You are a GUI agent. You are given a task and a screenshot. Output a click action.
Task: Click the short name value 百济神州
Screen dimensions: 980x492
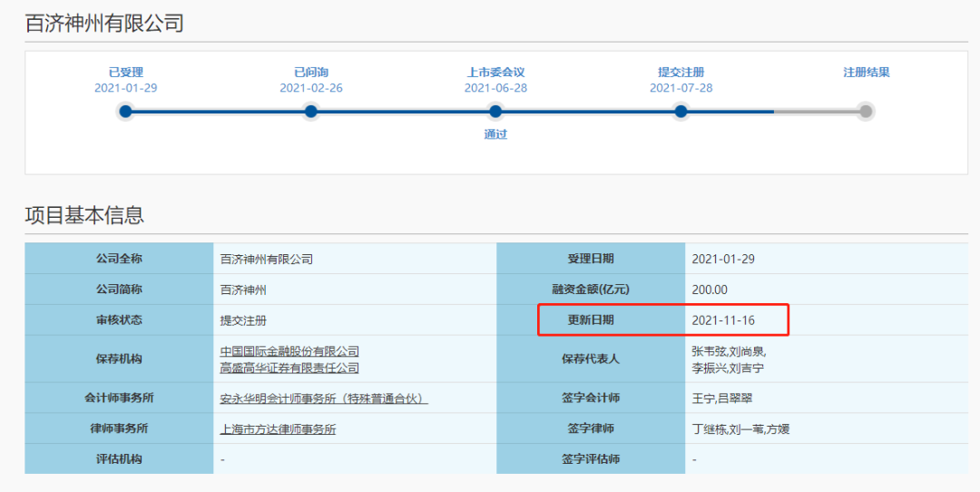243,290
